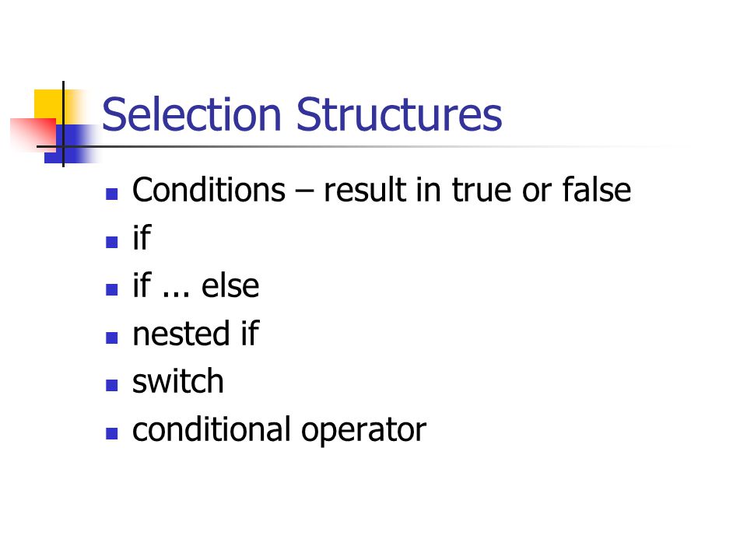747x560 pixels.
Task: Click the bullet next to Conditions line
Action: (112, 194)
